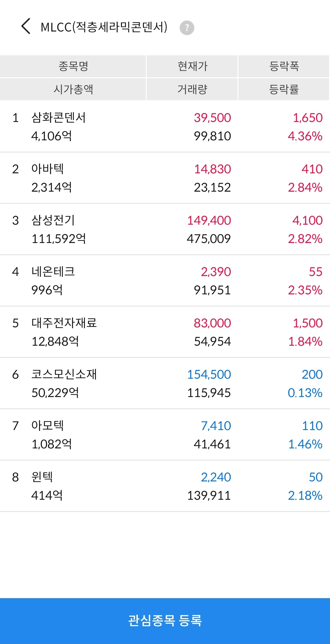330x644 pixels.
Task: Sort by the 현재가 column header
Action: [192, 66]
